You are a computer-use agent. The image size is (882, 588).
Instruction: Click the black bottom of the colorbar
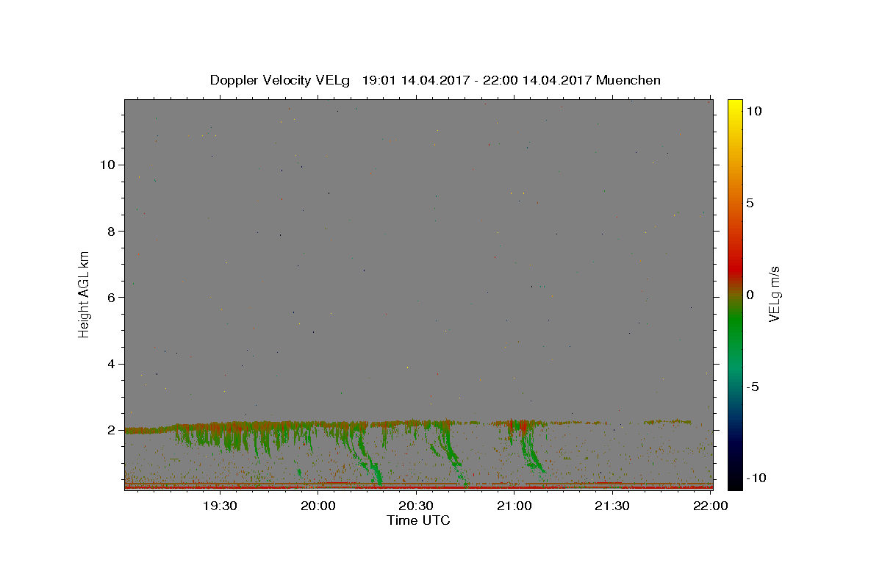pos(735,481)
